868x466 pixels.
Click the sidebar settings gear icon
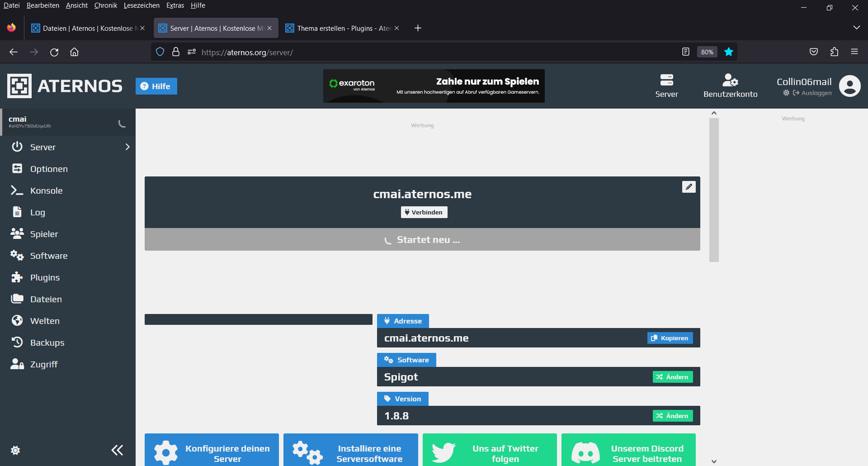click(15, 450)
